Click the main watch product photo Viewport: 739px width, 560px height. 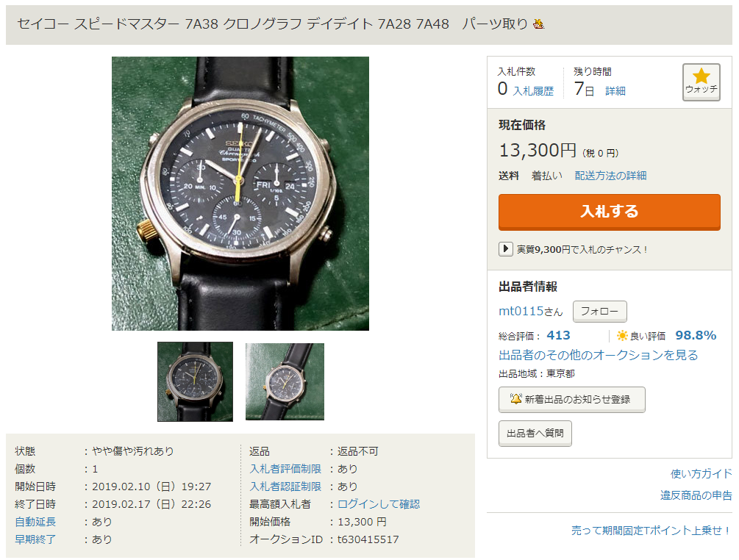[240, 193]
